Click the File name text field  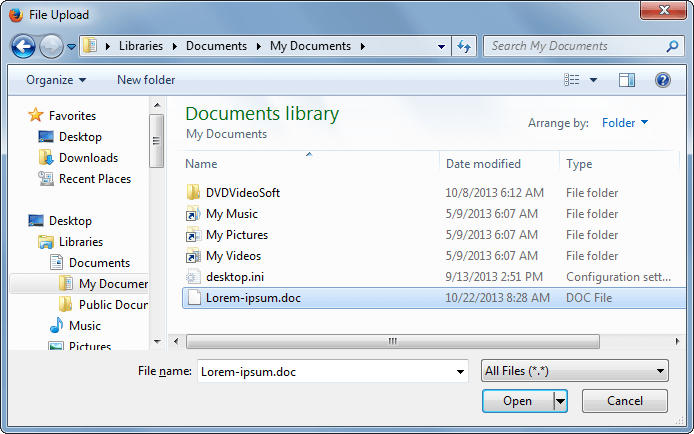(x=332, y=371)
